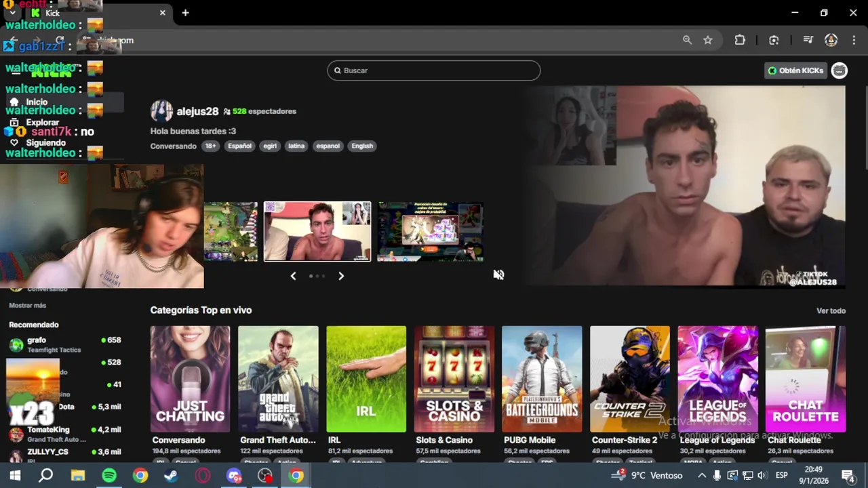The width and height of the screenshot is (868, 488).
Task: Open the Just Chatting category card
Action: point(190,379)
